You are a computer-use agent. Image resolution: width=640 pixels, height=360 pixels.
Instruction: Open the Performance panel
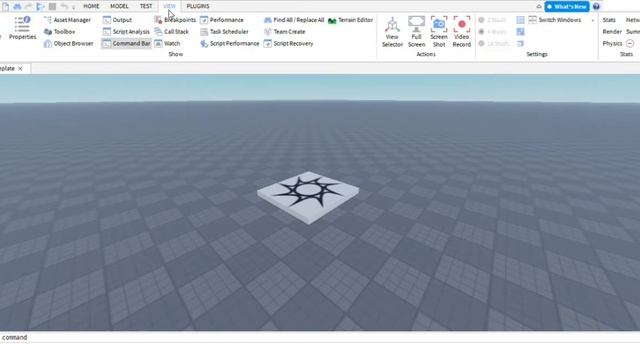pyautogui.click(x=222, y=20)
